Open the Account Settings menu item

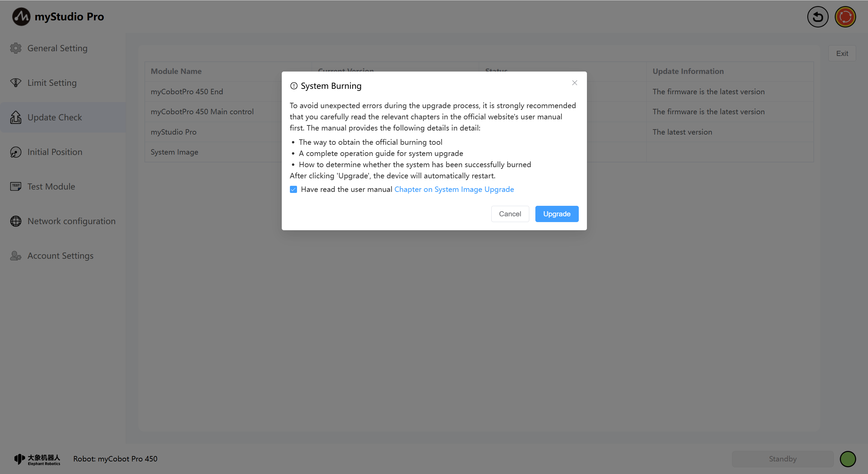pyautogui.click(x=60, y=256)
